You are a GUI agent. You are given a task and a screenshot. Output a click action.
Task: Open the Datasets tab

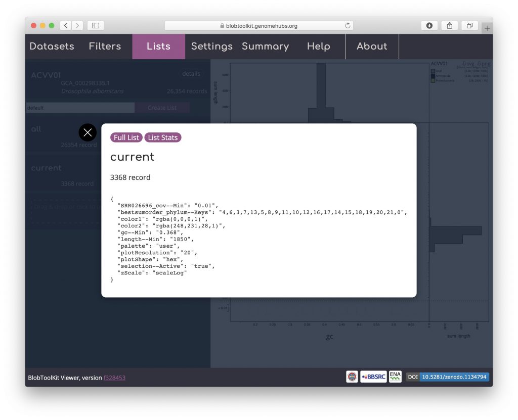pos(52,46)
